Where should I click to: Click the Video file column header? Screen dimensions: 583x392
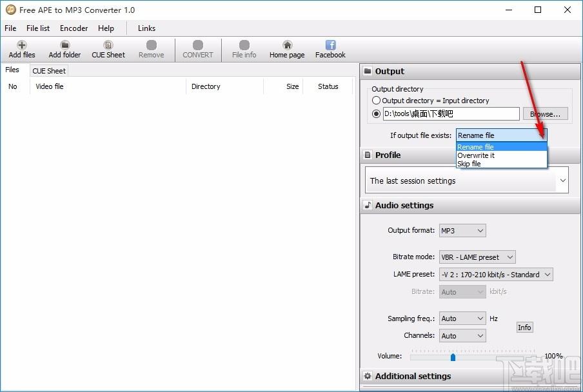(x=108, y=86)
